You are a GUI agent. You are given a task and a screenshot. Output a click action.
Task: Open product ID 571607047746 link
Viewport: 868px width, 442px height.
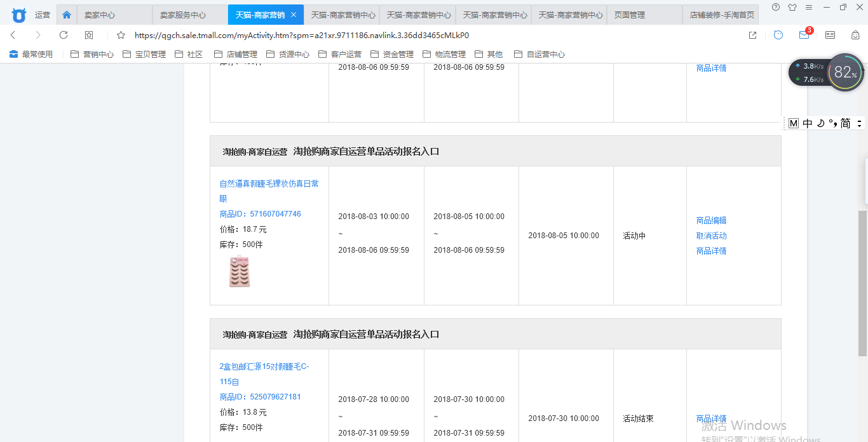pos(260,214)
